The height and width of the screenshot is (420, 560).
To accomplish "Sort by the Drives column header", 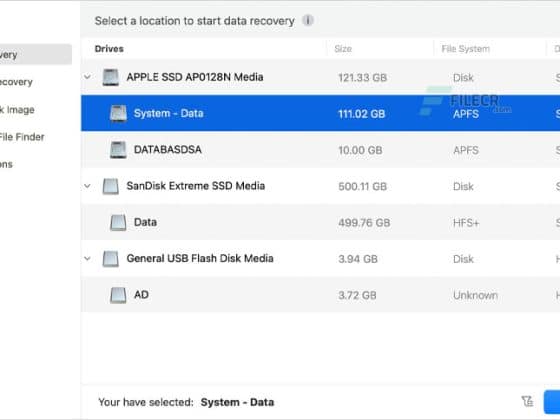I will pos(109,49).
